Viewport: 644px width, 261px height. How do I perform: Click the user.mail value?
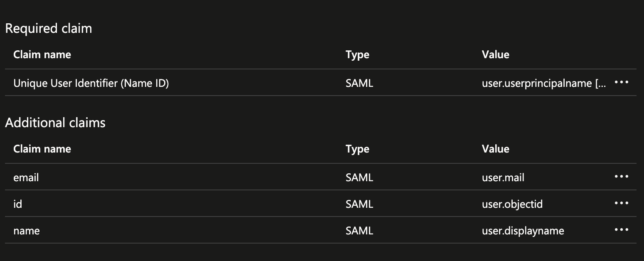[503, 177]
